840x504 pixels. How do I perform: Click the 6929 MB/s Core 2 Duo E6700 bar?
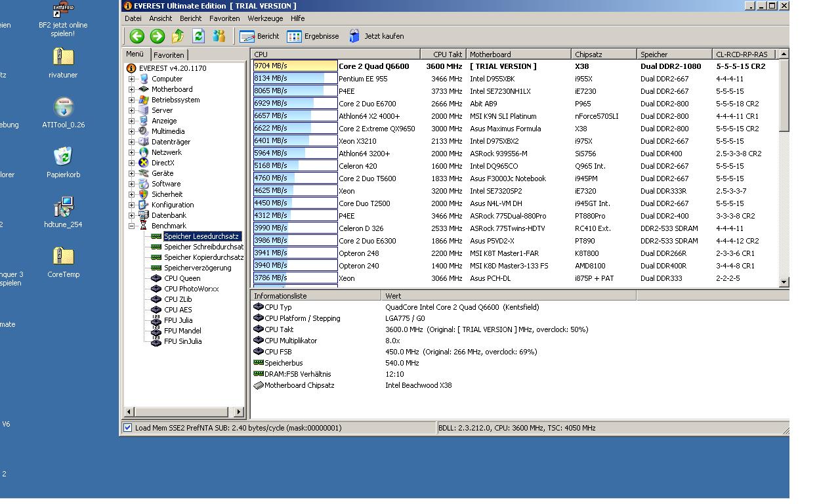pos(295,104)
